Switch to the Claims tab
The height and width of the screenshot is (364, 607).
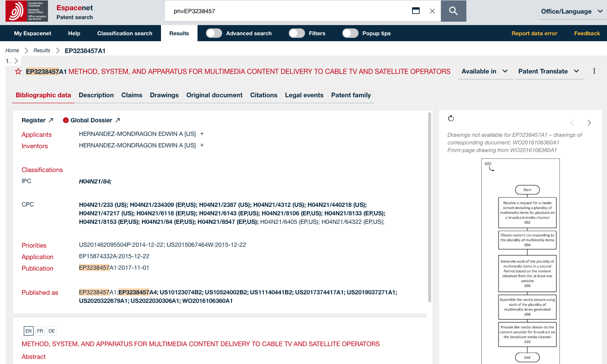point(132,95)
